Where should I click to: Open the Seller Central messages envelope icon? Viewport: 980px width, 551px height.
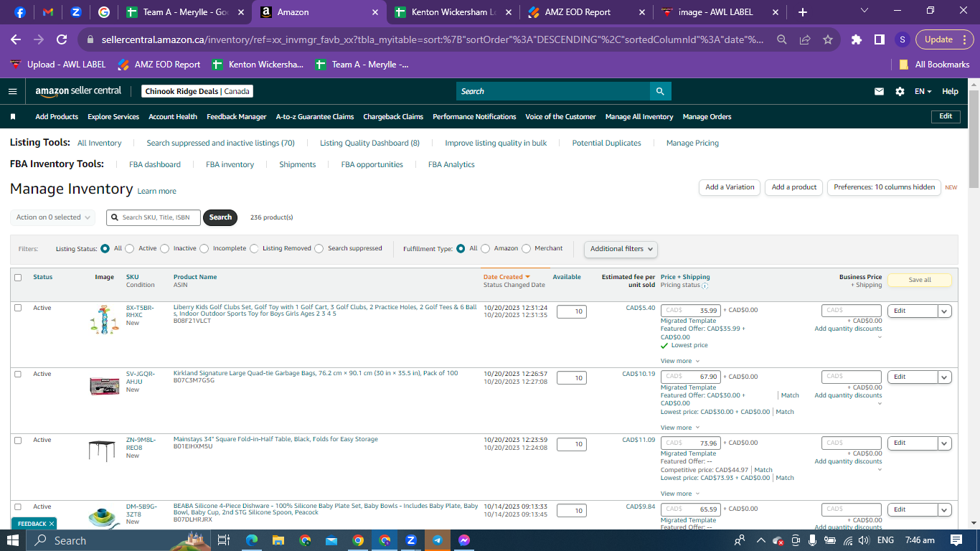click(x=879, y=91)
